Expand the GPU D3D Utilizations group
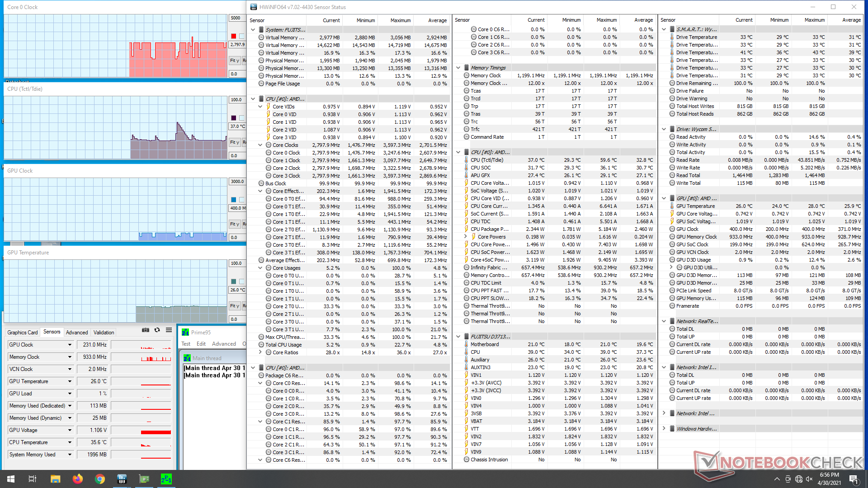Screen dimensions: 868x488 [671, 267]
